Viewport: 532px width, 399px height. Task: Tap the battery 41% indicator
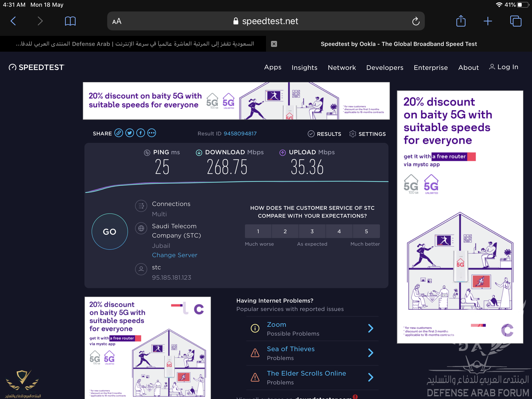(x=517, y=5)
